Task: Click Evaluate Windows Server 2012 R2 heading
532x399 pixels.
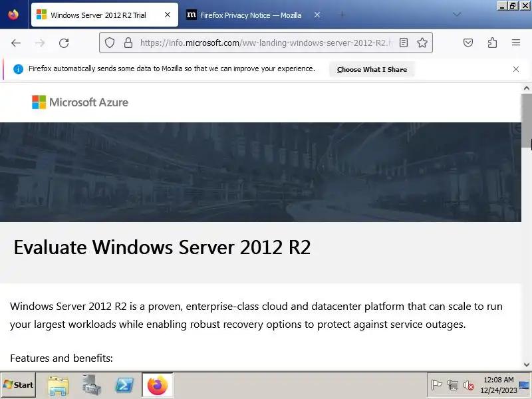Action: click(x=162, y=247)
